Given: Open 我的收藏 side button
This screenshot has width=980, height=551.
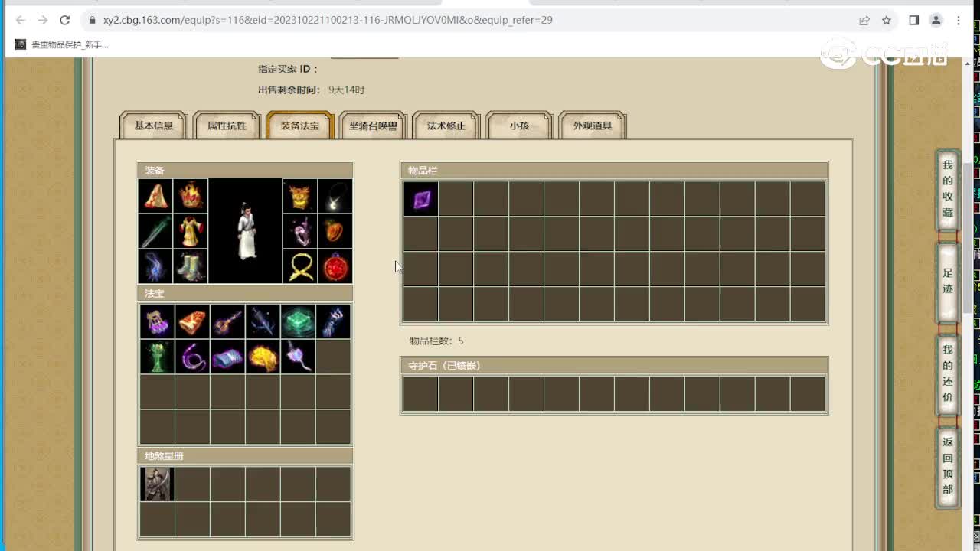Looking at the screenshot, I should [x=948, y=189].
